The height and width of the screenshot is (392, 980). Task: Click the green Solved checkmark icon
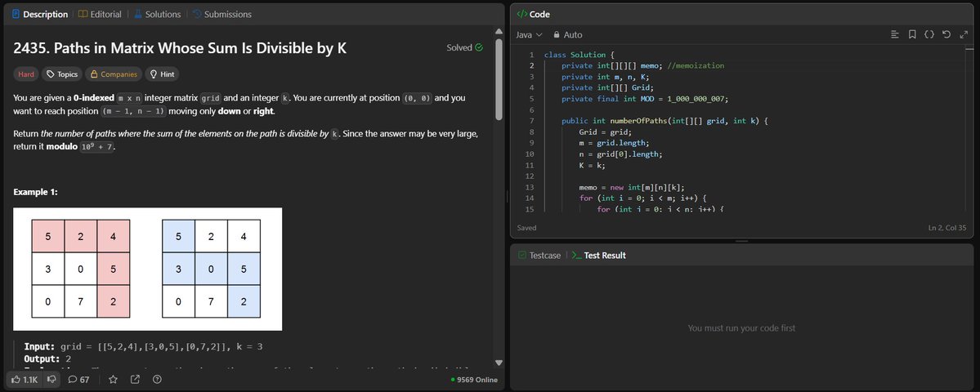(x=479, y=47)
